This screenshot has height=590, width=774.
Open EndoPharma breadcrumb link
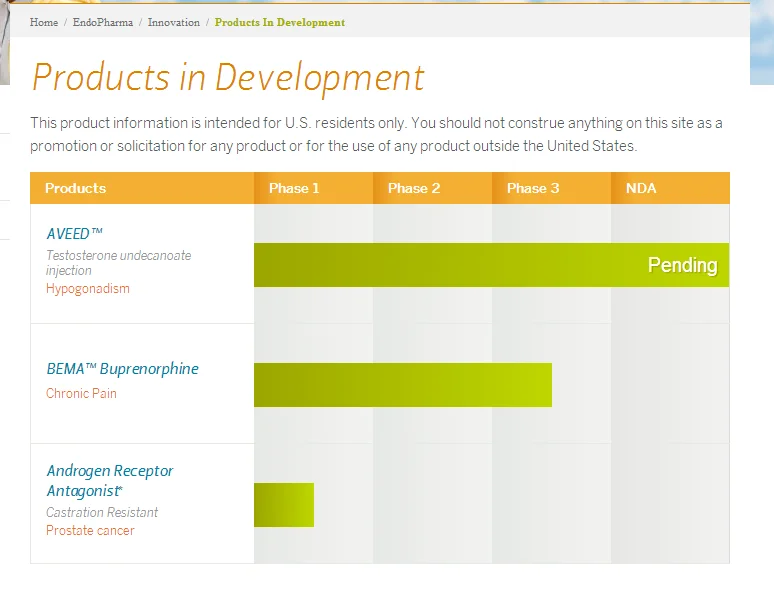point(103,22)
